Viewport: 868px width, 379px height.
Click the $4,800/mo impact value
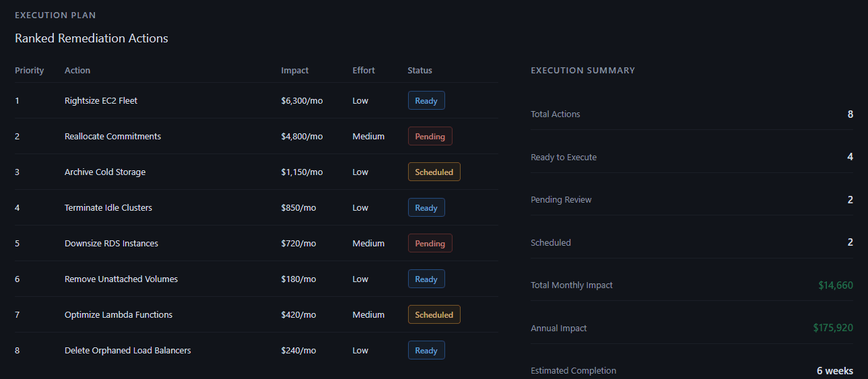[x=302, y=137]
